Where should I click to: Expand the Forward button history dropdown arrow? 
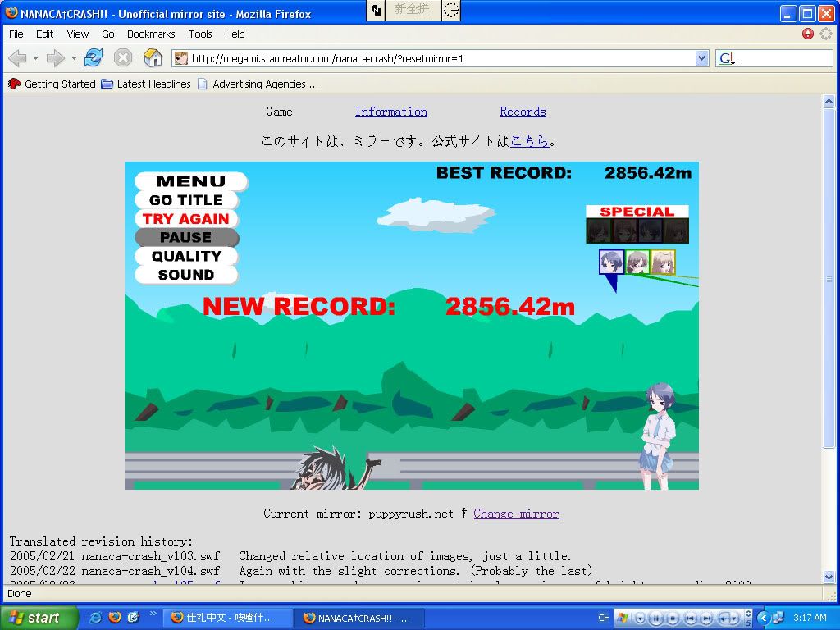[74, 58]
